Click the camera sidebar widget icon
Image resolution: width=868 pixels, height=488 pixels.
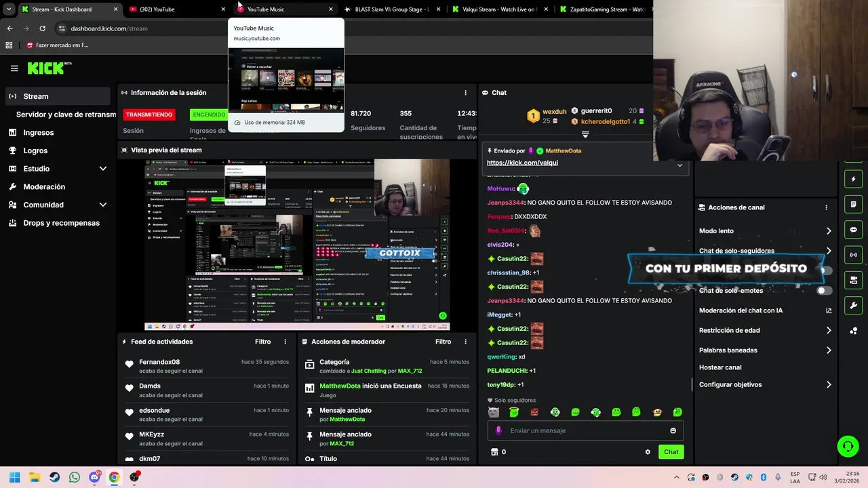[853, 280]
